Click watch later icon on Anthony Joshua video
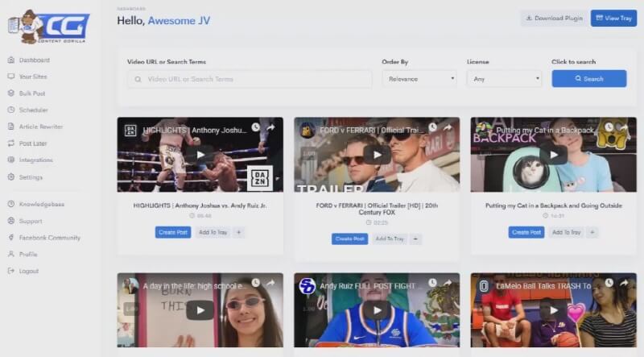Screen dimensions: 644x357 point(256,127)
